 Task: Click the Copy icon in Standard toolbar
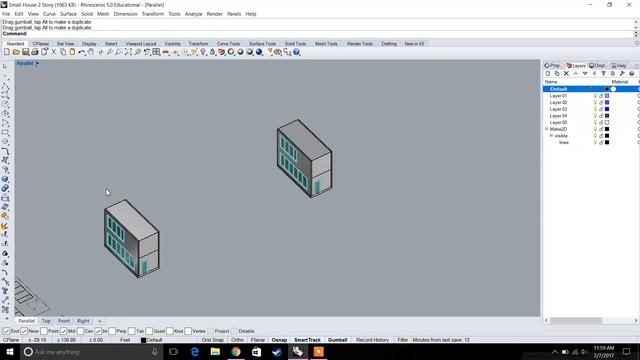click(63, 52)
